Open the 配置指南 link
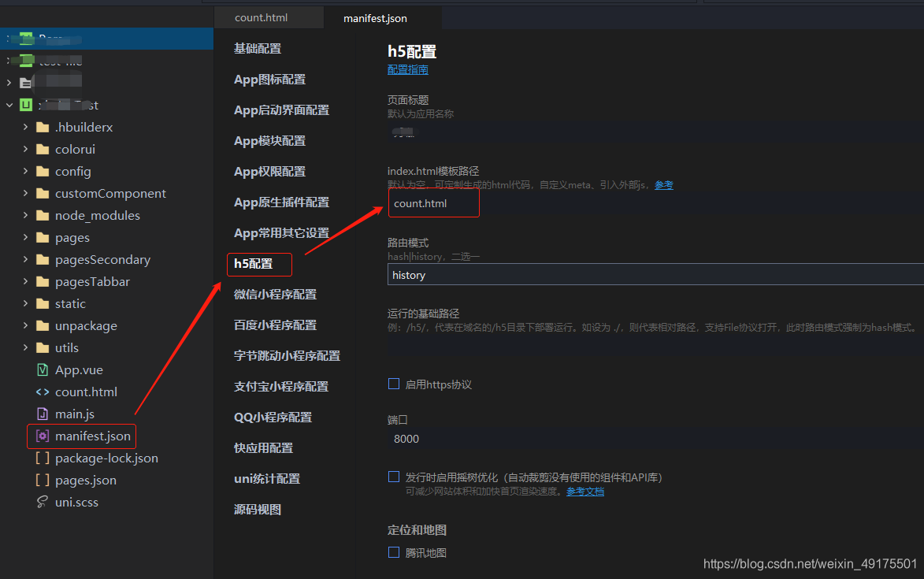The width and height of the screenshot is (924, 579). (x=408, y=69)
